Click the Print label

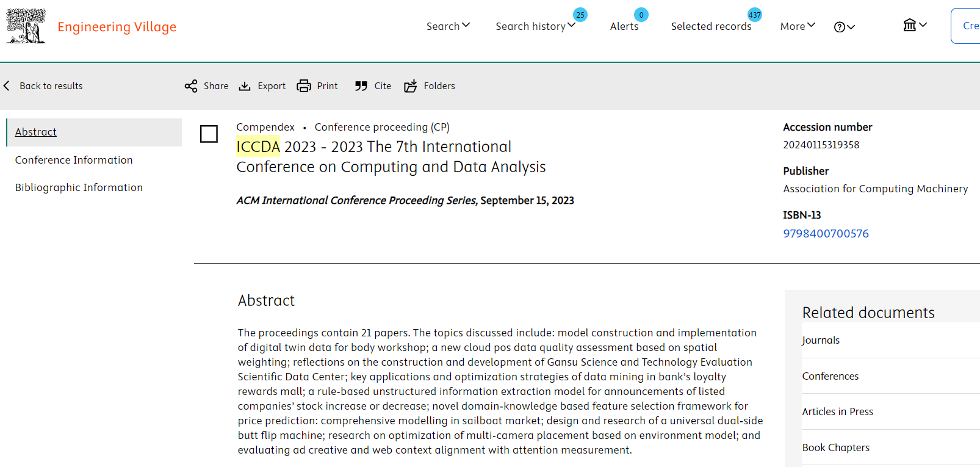tap(327, 86)
